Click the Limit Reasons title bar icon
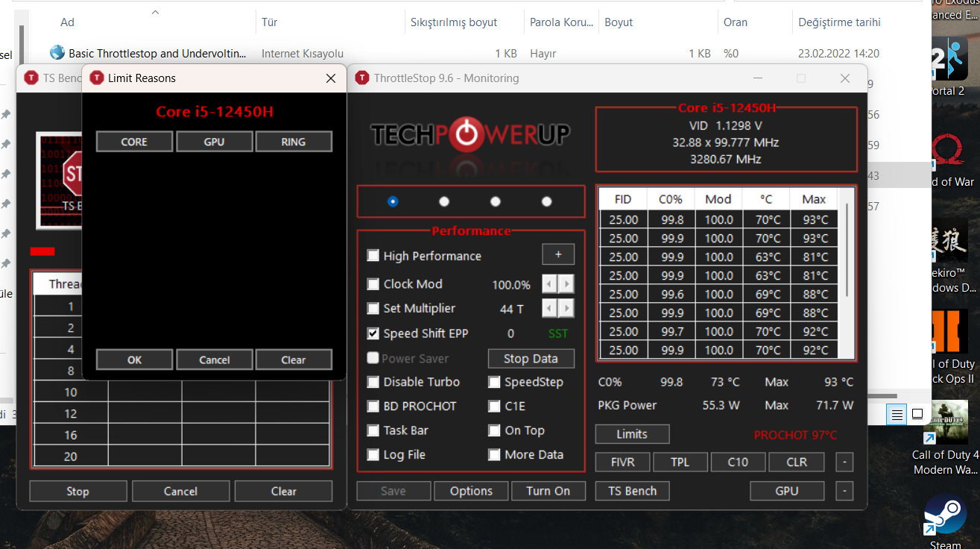This screenshot has height=549, width=980. coord(97,78)
